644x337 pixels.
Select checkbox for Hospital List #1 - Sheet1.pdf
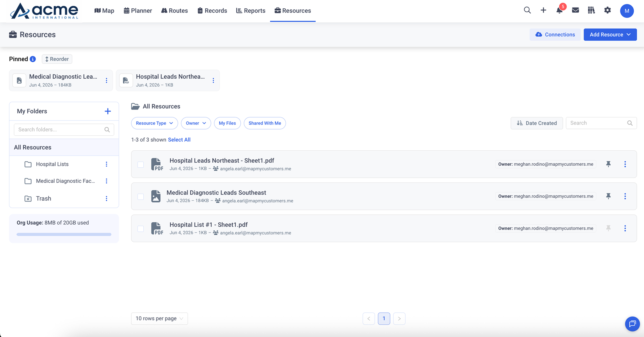(x=140, y=229)
